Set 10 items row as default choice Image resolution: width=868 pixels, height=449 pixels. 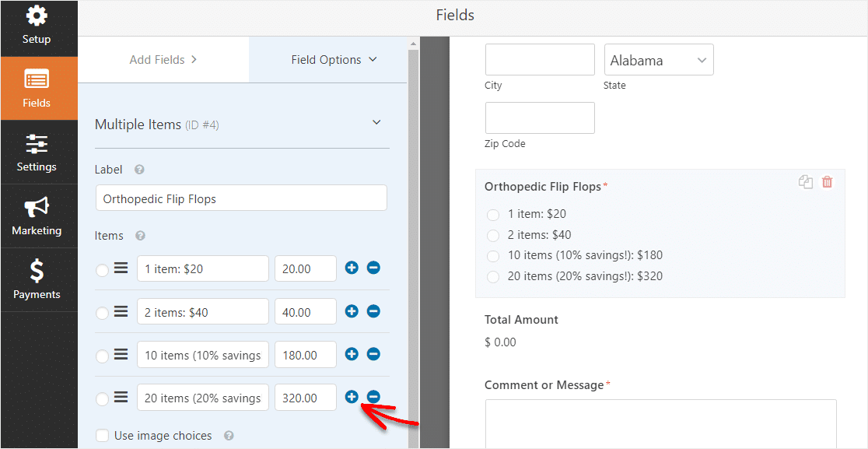pyautogui.click(x=102, y=356)
